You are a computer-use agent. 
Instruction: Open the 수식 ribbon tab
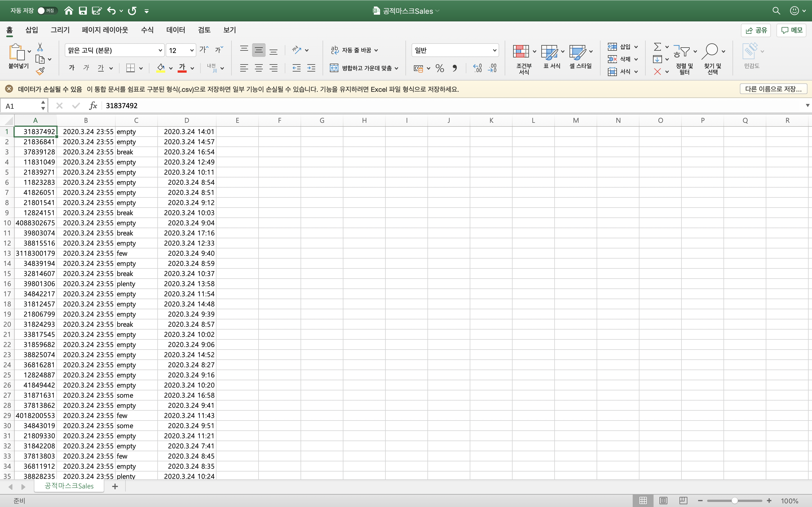(x=147, y=30)
